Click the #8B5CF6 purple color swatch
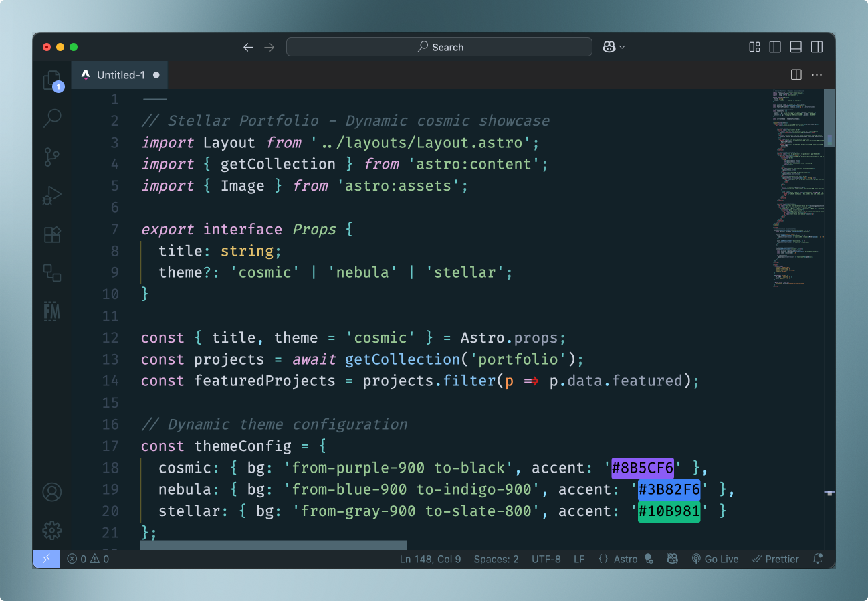This screenshot has height=601, width=868. 642,468
